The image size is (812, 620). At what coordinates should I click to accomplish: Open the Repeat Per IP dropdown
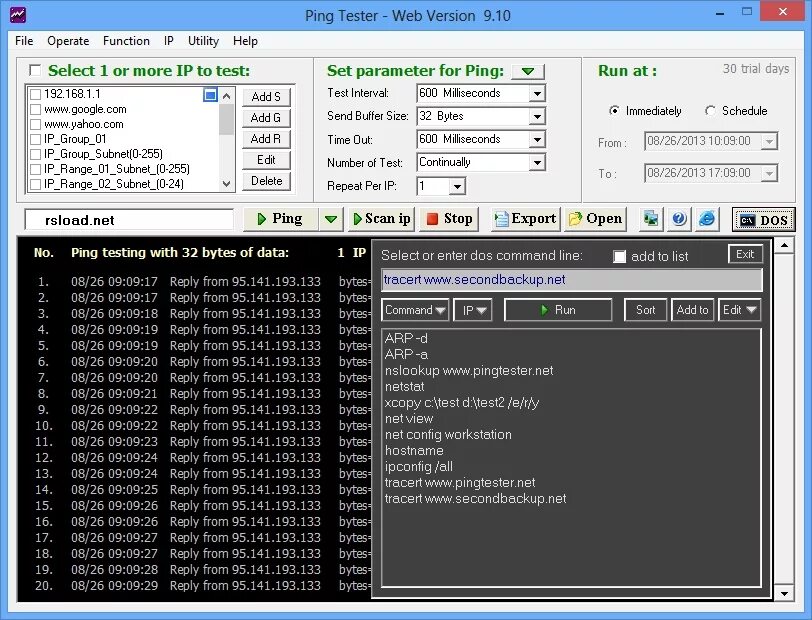tap(457, 186)
